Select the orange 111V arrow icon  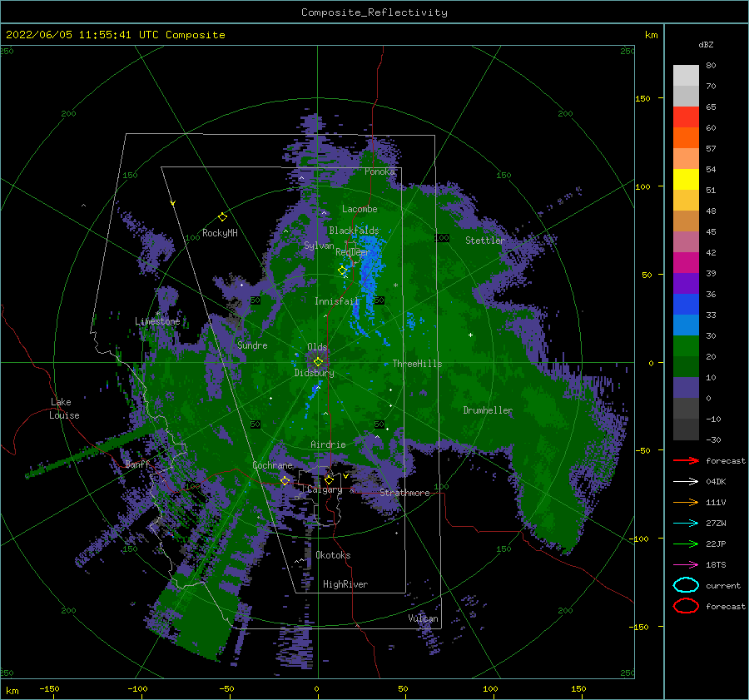point(686,502)
